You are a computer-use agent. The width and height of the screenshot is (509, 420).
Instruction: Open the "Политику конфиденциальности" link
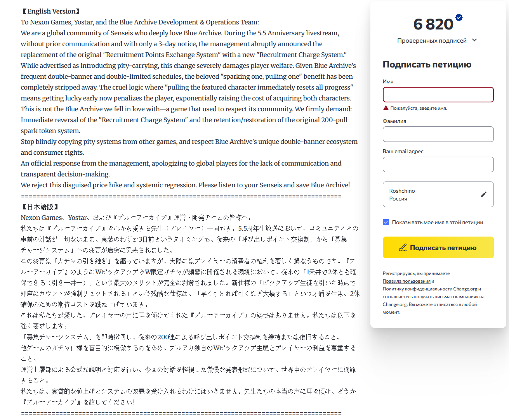click(417, 289)
